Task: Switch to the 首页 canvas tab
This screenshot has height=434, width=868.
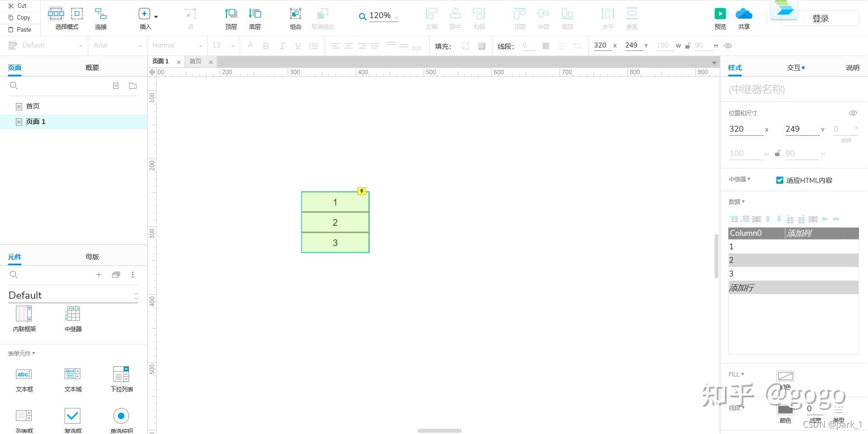Action: tap(196, 62)
